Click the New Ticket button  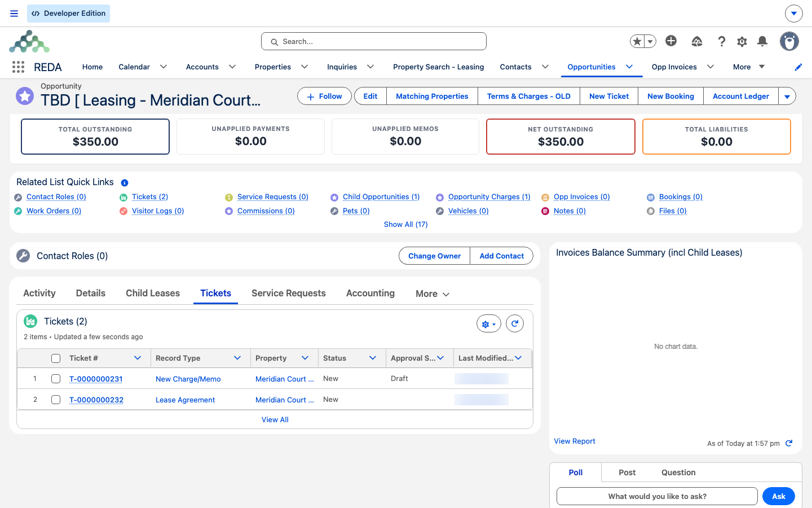609,96
